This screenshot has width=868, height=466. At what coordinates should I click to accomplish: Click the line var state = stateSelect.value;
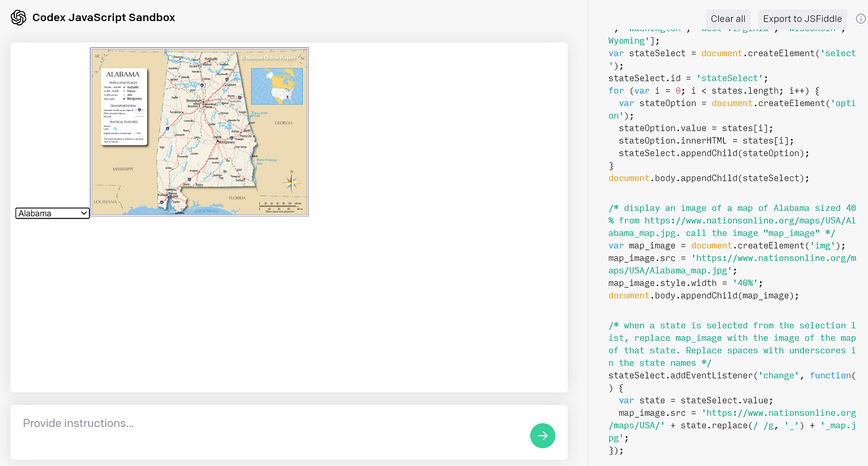click(x=696, y=400)
